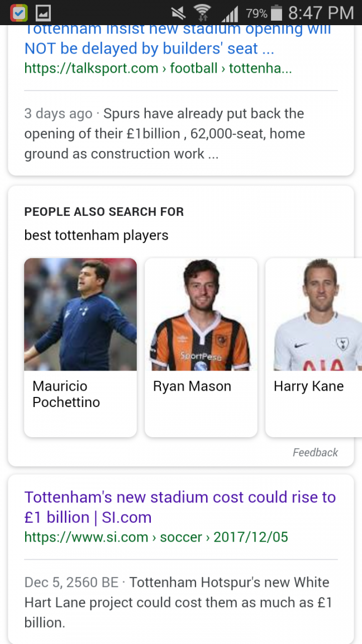
Task: Click the Feedback link
Action: click(315, 452)
